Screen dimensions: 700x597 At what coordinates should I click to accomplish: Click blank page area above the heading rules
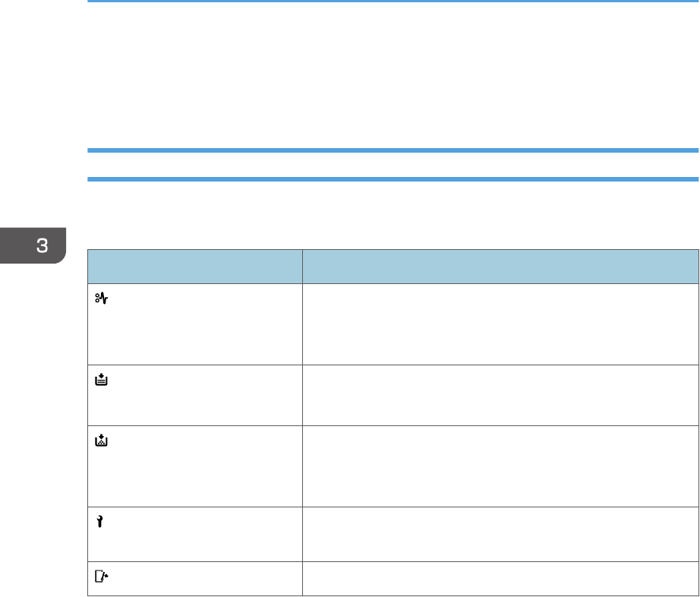click(x=393, y=76)
